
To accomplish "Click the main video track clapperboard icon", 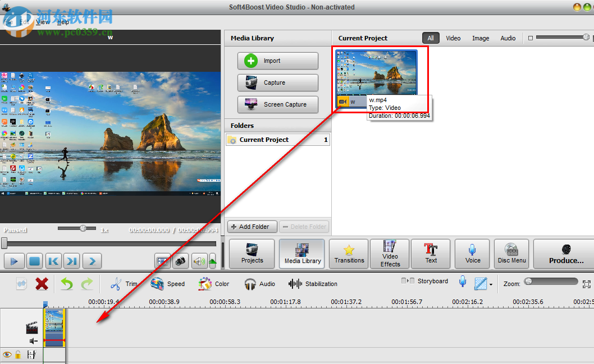I will click(32, 328).
